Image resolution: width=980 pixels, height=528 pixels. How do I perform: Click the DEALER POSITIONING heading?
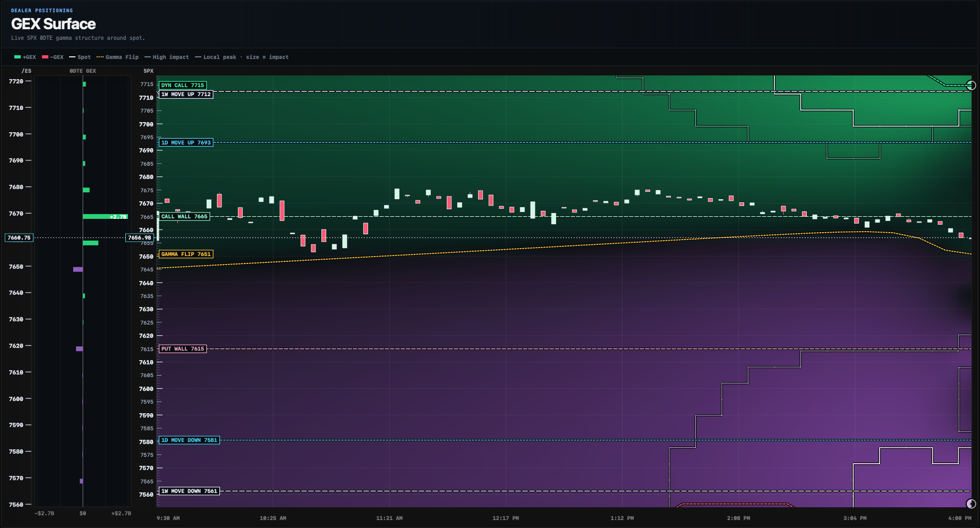(x=42, y=10)
